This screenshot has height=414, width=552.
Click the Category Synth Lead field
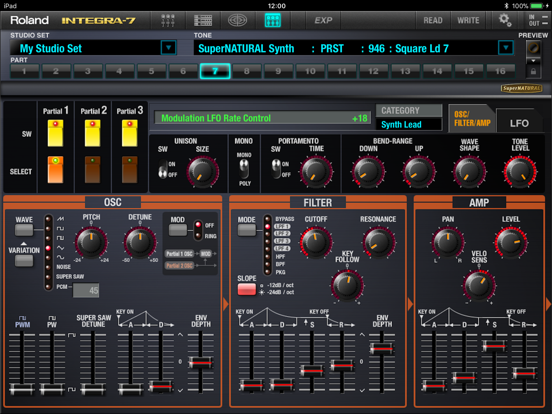pyautogui.click(x=409, y=124)
